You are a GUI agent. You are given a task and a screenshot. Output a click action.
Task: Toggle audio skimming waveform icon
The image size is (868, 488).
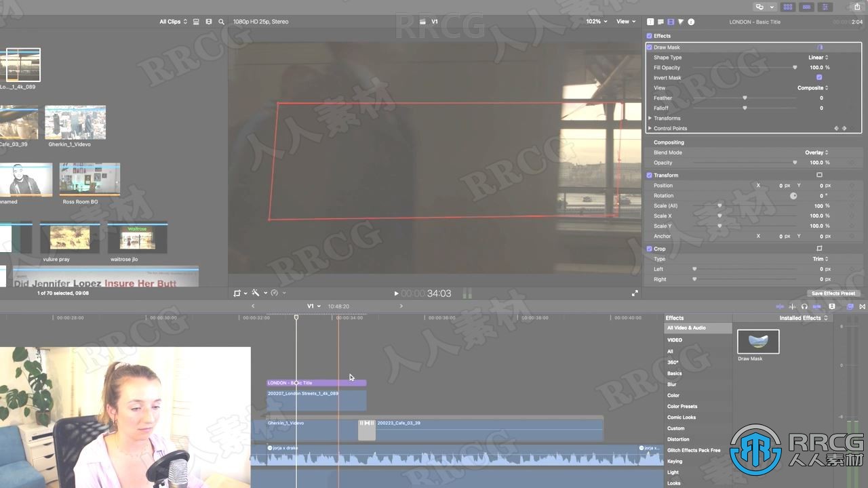pyautogui.click(x=792, y=306)
